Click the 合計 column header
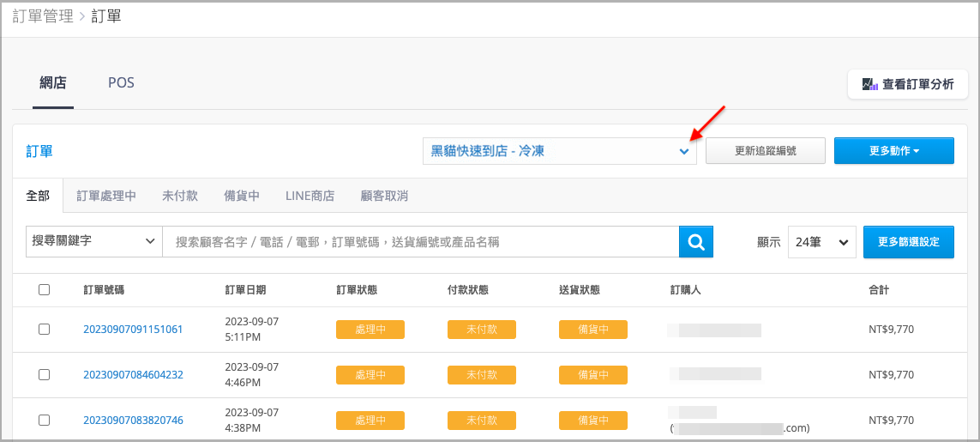 tap(879, 290)
